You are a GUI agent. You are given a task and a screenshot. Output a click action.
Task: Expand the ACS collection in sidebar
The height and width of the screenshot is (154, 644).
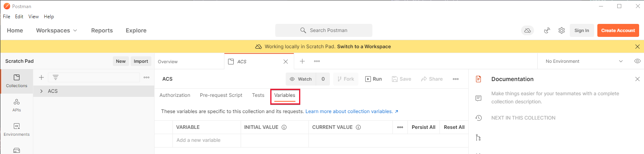41,91
